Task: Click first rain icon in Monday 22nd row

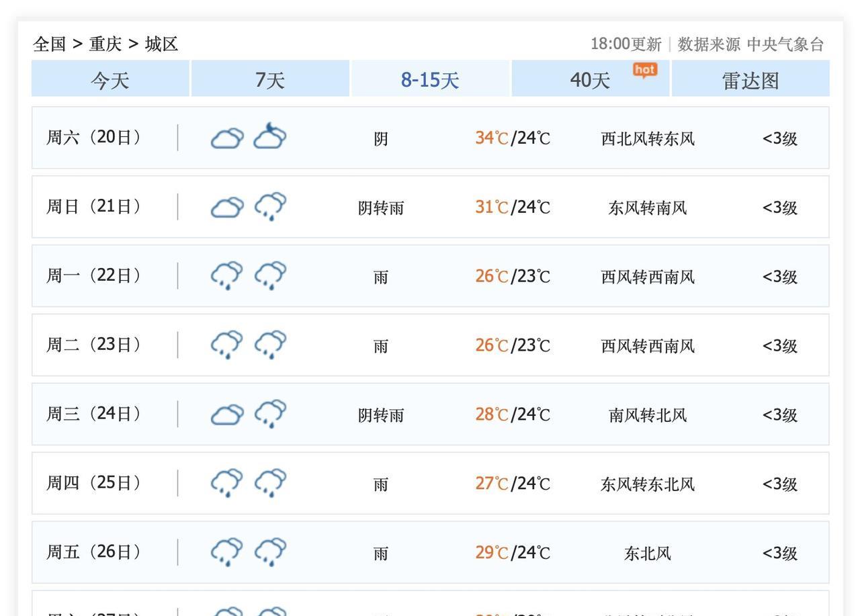Action: tap(227, 275)
